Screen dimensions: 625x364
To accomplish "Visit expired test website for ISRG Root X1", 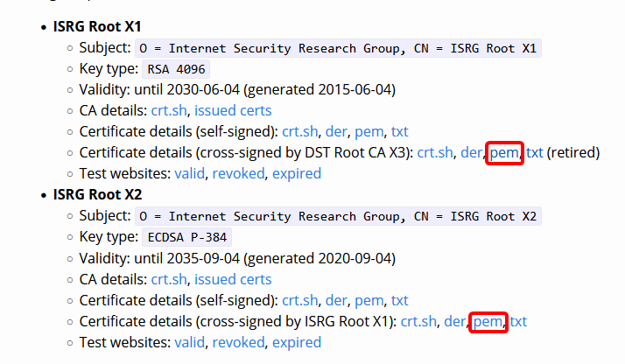I will tap(297, 173).
